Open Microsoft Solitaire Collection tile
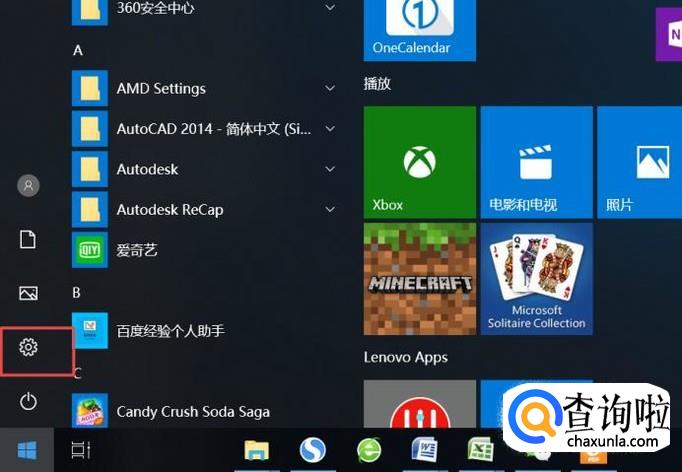The image size is (682, 472). tap(536, 279)
